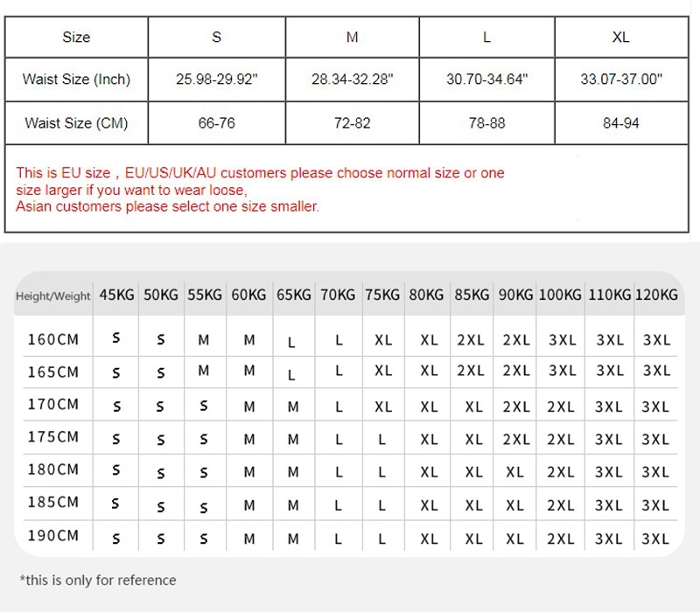The width and height of the screenshot is (700, 612).
Task: Select the 45KG weight column header
Action: point(116,295)
